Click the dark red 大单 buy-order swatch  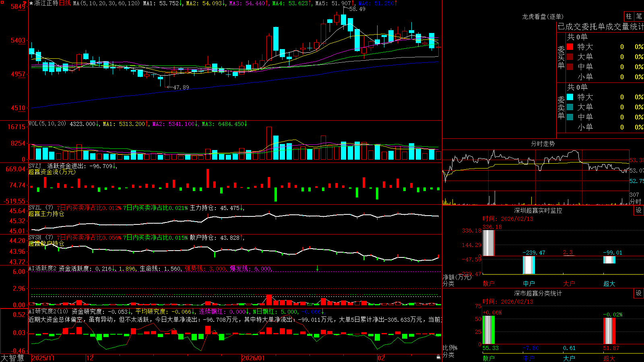[x=570, y=57]
